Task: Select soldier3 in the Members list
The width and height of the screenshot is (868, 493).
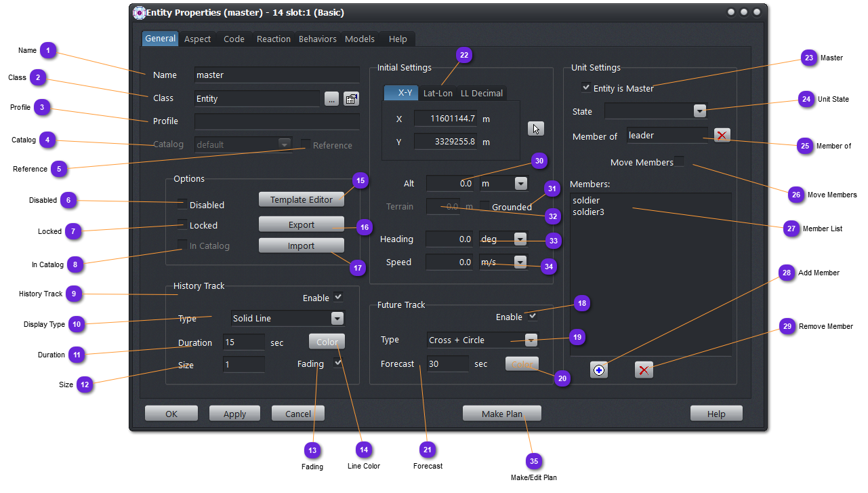Action: [x=588, y=212]
